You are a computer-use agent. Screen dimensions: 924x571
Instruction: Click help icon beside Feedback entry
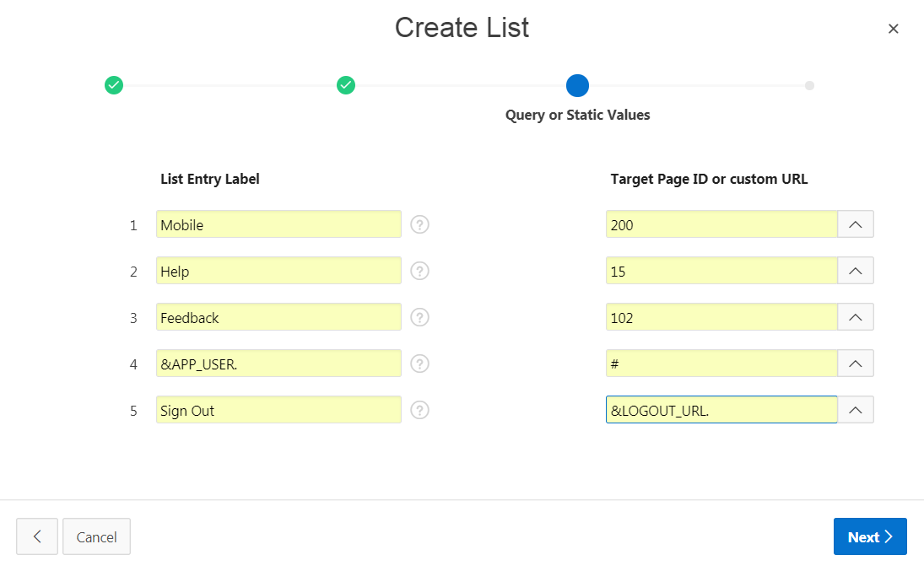(420, 317)
